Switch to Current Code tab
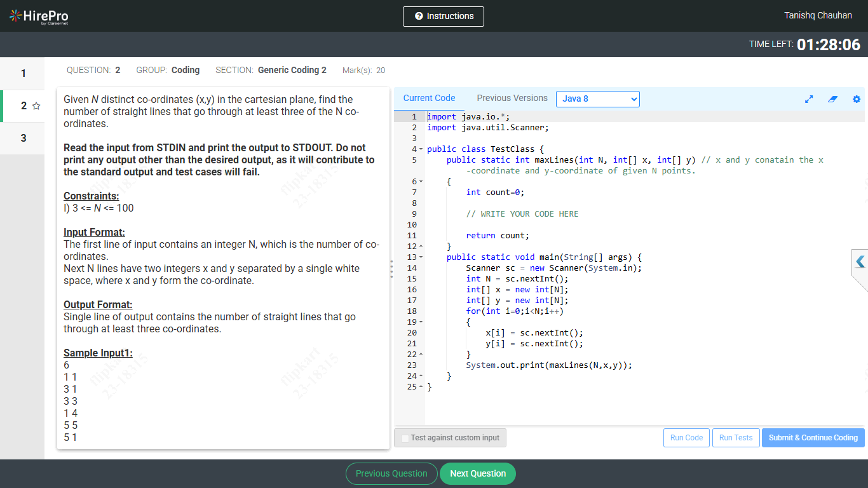Screen dimensions: 868x488 click(x=429, y=98)
